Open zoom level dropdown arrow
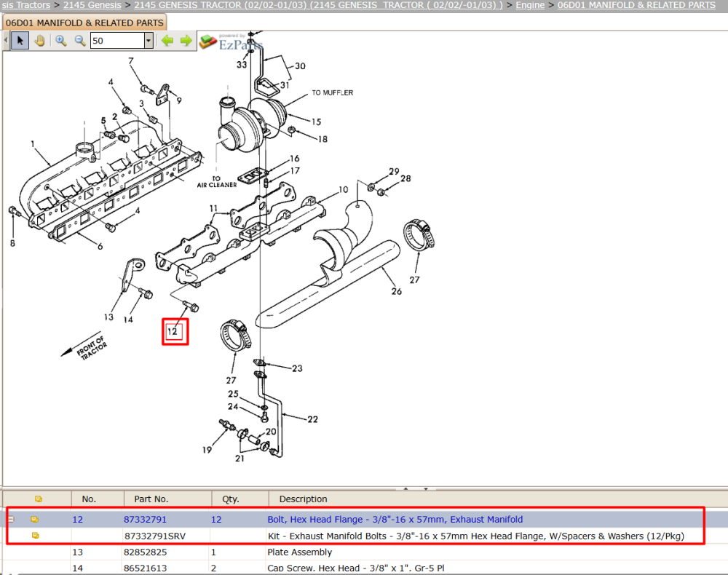Viewport: 728px width, 575px height. coord(149,41)
